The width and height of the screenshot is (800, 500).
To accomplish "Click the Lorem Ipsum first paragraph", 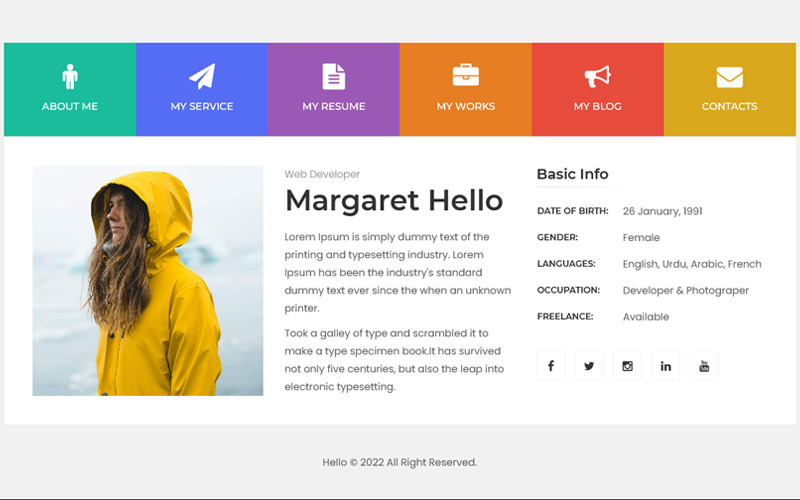I will (398, 272).
